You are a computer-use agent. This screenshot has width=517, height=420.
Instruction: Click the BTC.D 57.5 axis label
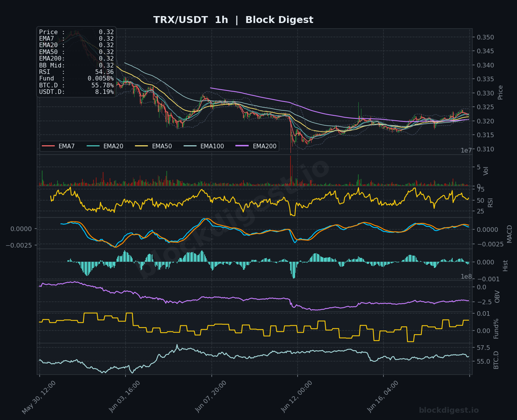click(x=483, y=348)
